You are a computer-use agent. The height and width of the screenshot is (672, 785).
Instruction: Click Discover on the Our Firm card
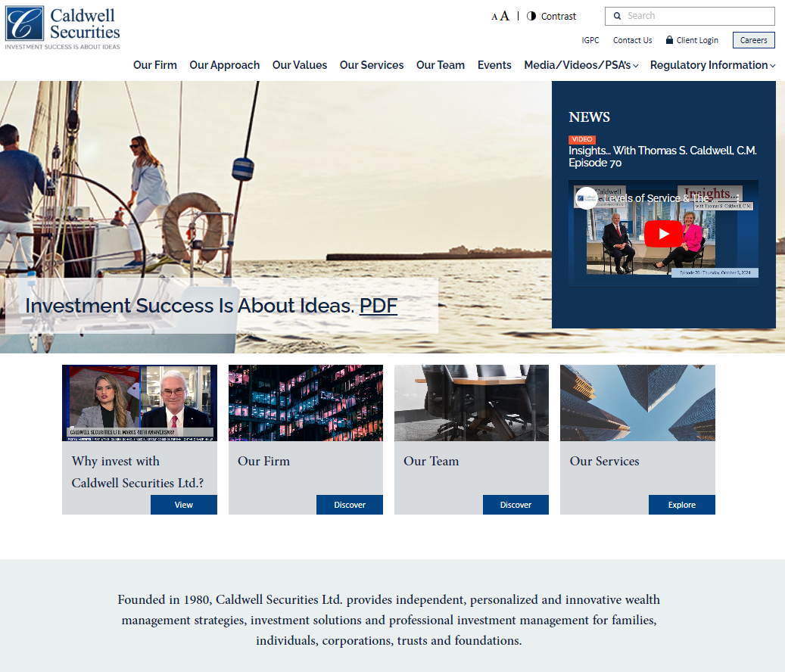coord(350,505)
